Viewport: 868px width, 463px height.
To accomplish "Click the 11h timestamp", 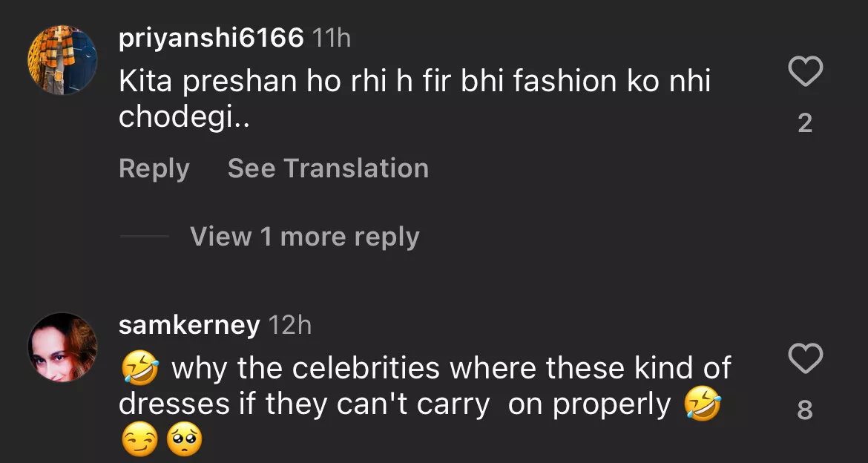I will [331, 38].
